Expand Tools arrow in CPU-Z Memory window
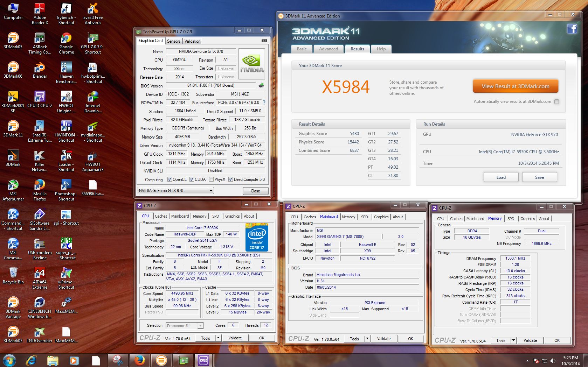588x367 pixels. point(513,340)
